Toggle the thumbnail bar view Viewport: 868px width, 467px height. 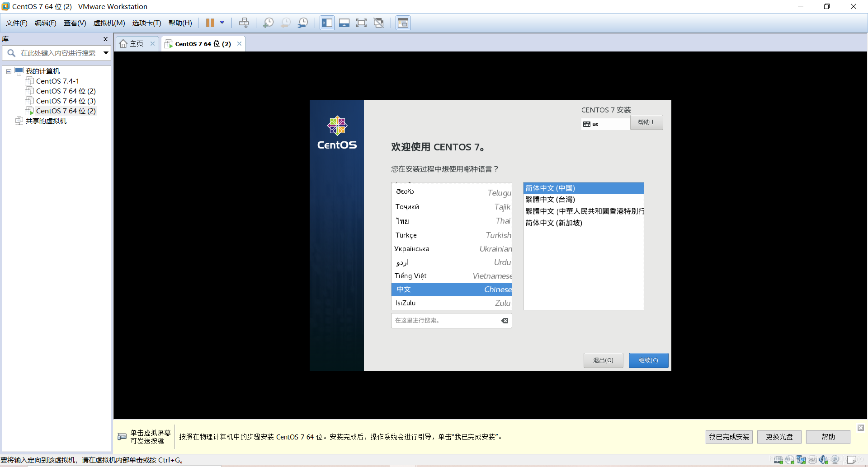click(344, 23)
